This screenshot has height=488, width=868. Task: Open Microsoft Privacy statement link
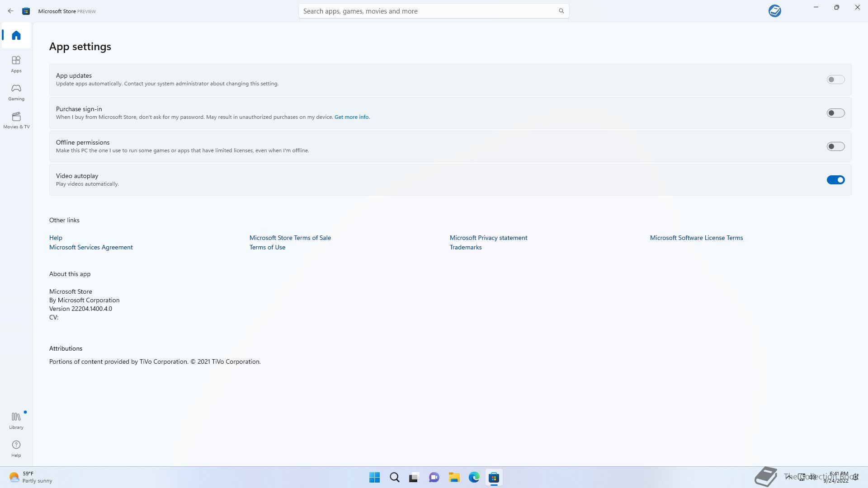(x=488, y=238)
